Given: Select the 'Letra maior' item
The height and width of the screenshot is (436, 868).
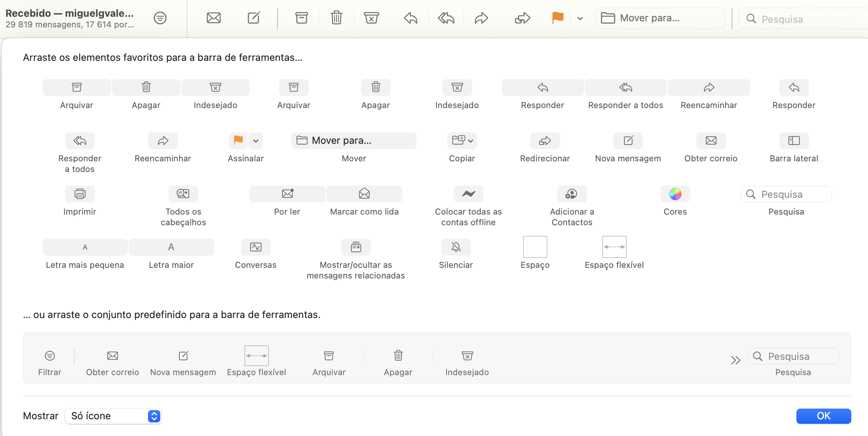Looking at the screenshot, I should point(171,247).
